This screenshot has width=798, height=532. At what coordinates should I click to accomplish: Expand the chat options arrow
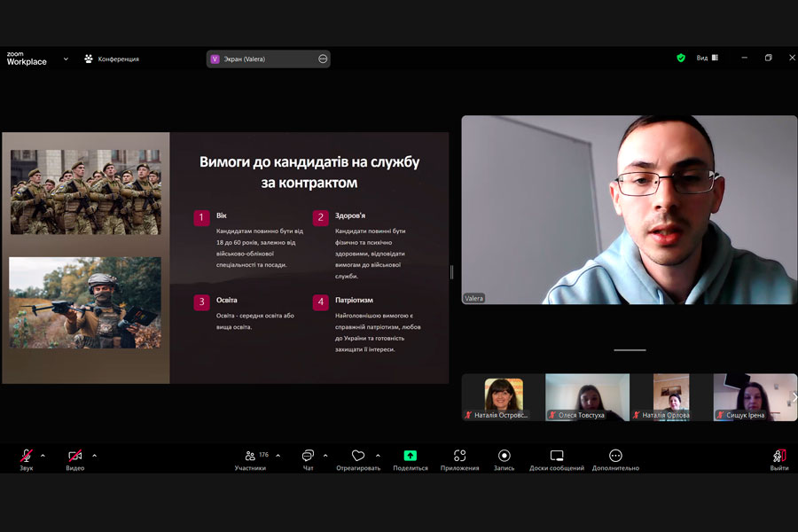[x=325, y=456]
